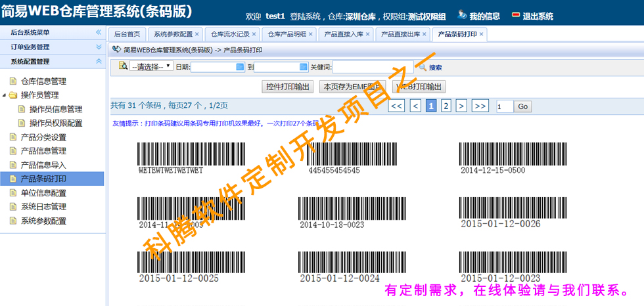The width and height of the screenshot is (644, 306).
Task: Open 仓库信息管理 in the sidebar
Action: [43, 81]
